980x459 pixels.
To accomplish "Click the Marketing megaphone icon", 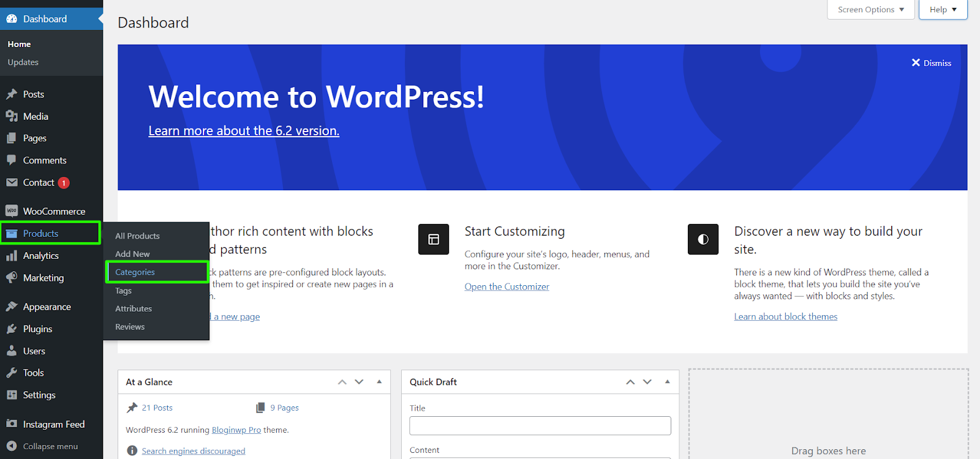I will click(x=12, y=278).
